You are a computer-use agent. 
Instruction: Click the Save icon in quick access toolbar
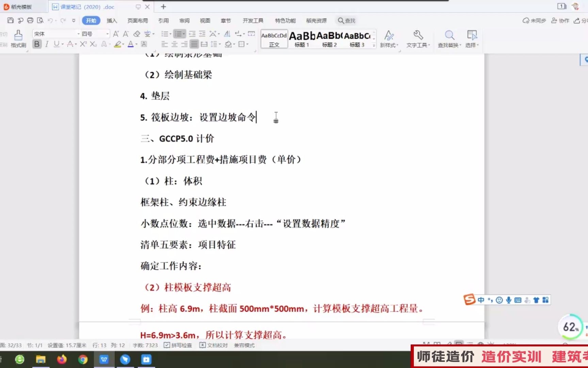click(11, 20)
